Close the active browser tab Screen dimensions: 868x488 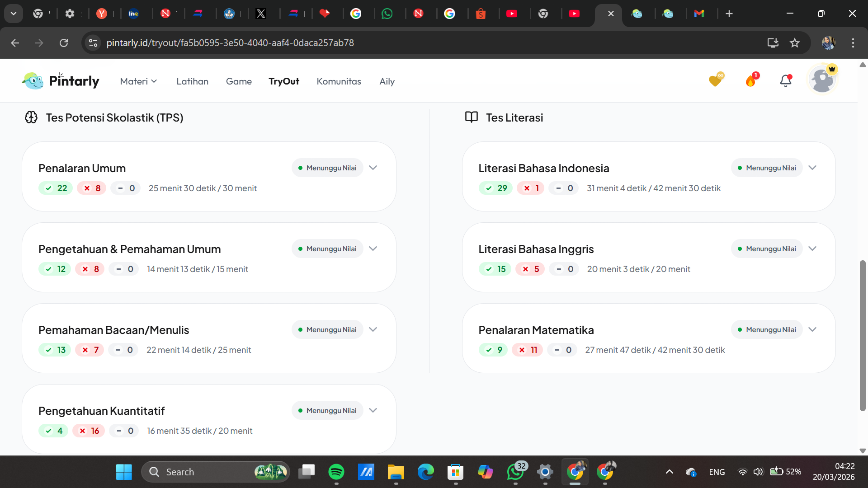tap(611, 14)
